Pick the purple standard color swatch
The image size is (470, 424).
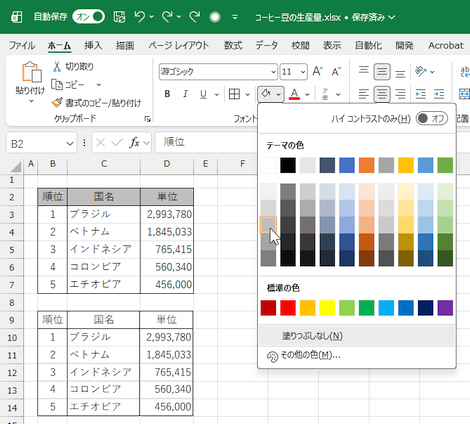[445, 308]
